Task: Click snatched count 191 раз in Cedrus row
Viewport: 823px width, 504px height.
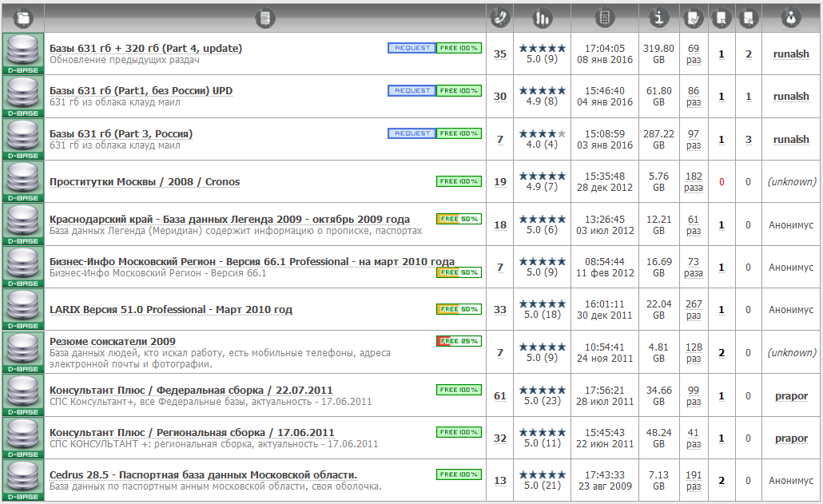Action: pyautogui.click(x=694, y=480)
